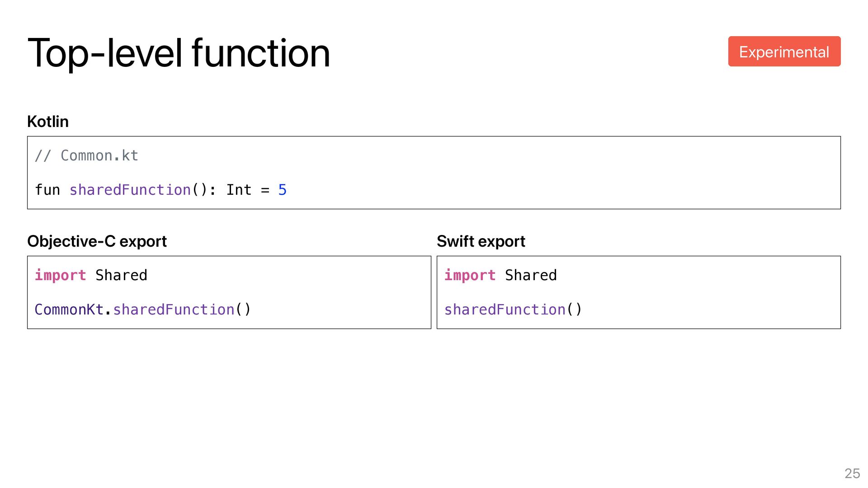Image resolution: width=868 pixels, height=488 pixels.
Task: Click sharedFunction in the Objective-C export box
Action: pyautogui.click(x=174, y=310)
